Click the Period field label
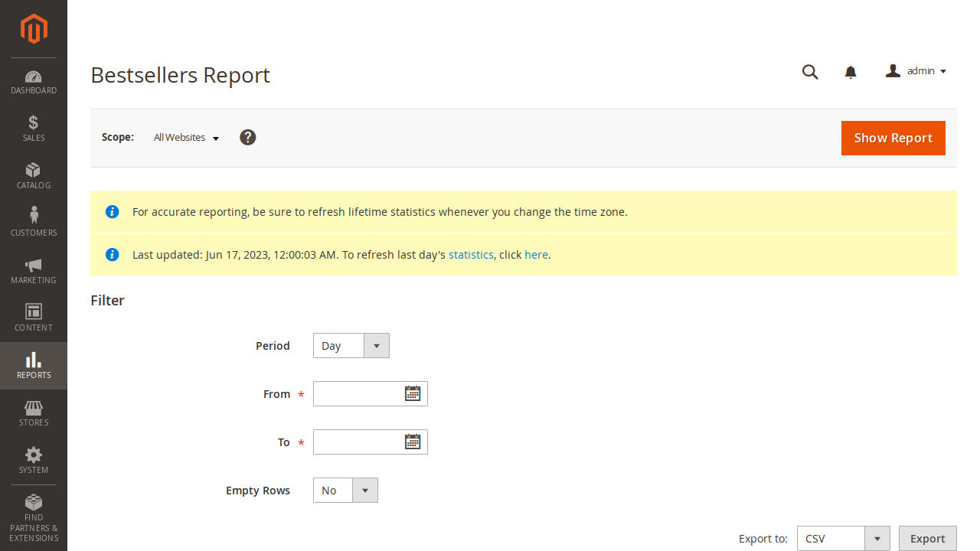The width and height of the screenshot is (980, 551). tap(273, 346)
